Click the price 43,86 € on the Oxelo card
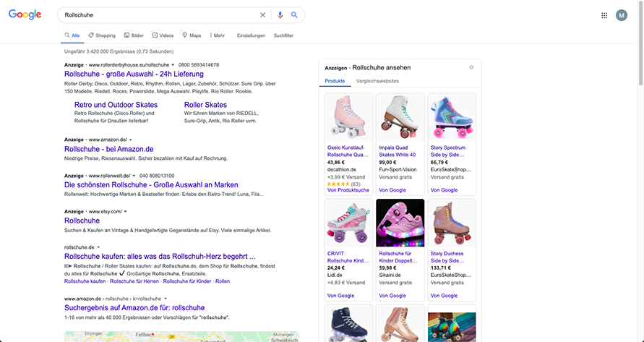 click(x=336, y=163)
